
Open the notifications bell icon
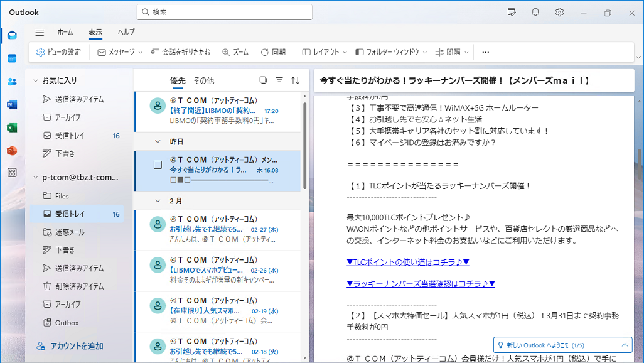click(535, 12)
